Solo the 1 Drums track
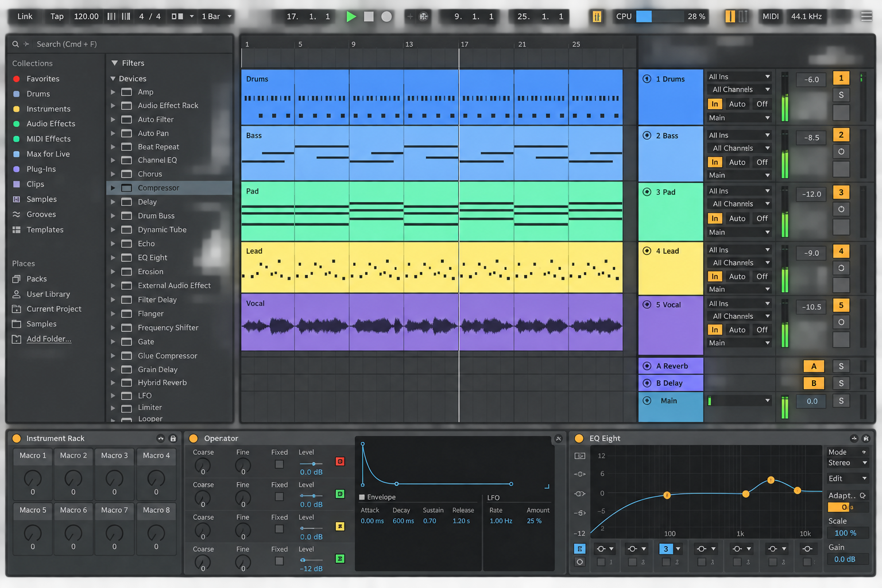The image size is (882, 588). [x=841, y=95]
